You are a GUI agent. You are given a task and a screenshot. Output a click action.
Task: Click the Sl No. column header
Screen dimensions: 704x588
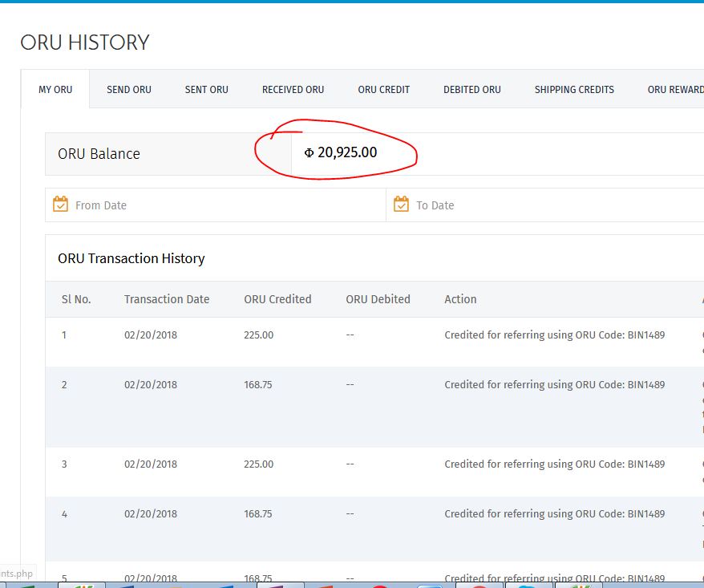pos(76,299)
